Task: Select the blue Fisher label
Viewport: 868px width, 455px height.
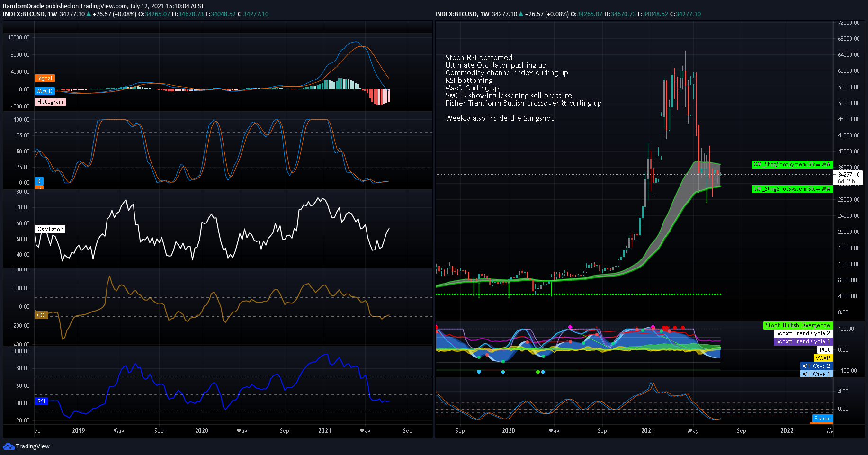Action: [822, 418]
